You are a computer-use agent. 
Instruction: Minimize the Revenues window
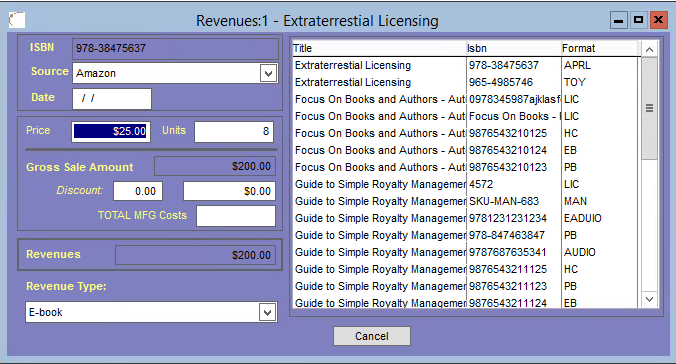(619, 20)
